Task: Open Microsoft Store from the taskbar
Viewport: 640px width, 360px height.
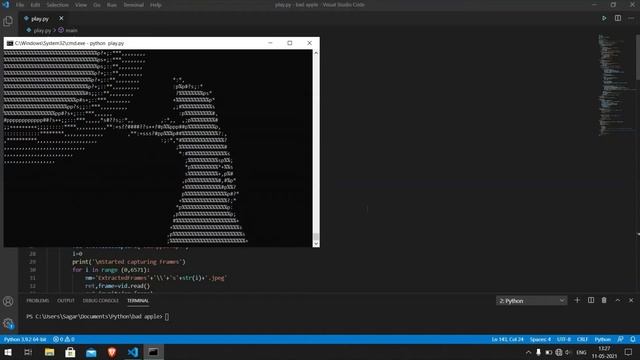Action: coord(70,352)
